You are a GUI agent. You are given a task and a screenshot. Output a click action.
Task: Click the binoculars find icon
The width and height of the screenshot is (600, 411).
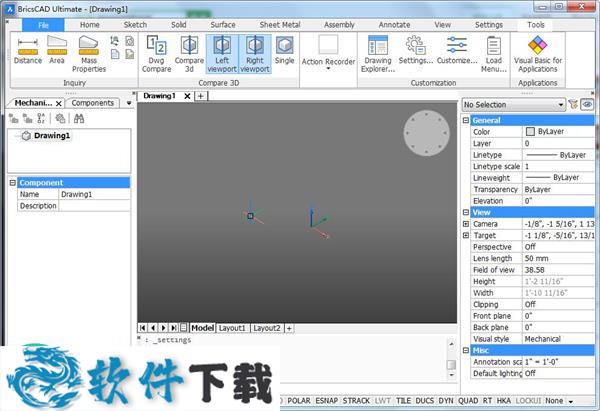[x=79, y=119]
